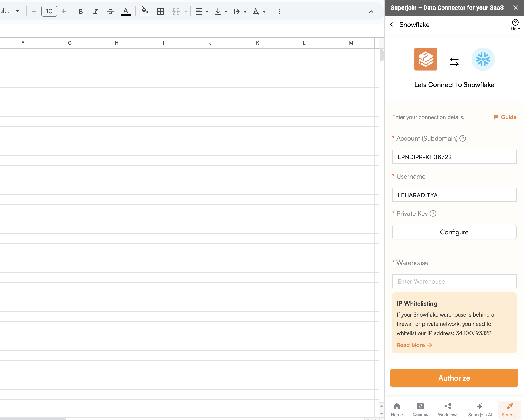
Task: Toggle italic text formatting
Action: pos(95,11)
